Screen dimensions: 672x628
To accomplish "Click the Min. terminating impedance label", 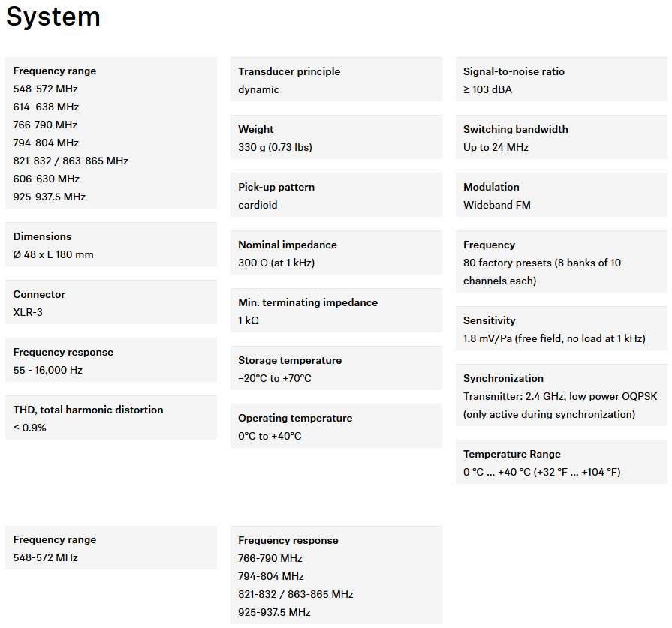I will click(307, 302).
